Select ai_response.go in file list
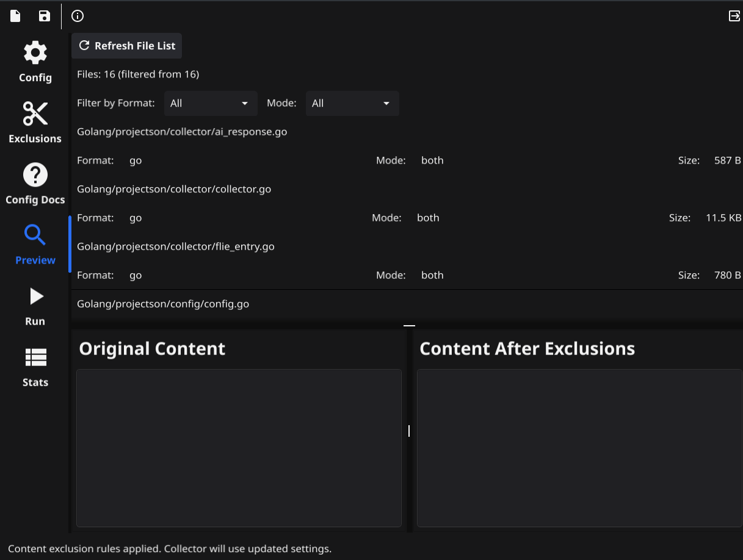The width and height of the screenshot is (743, 560). (x=182, y=132)
